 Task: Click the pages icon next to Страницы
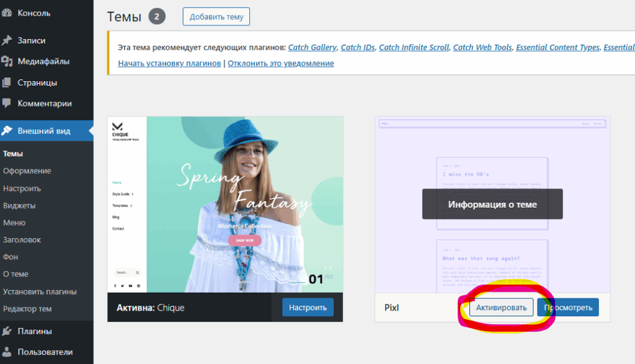pyautogui.click(x=7, y=82)
